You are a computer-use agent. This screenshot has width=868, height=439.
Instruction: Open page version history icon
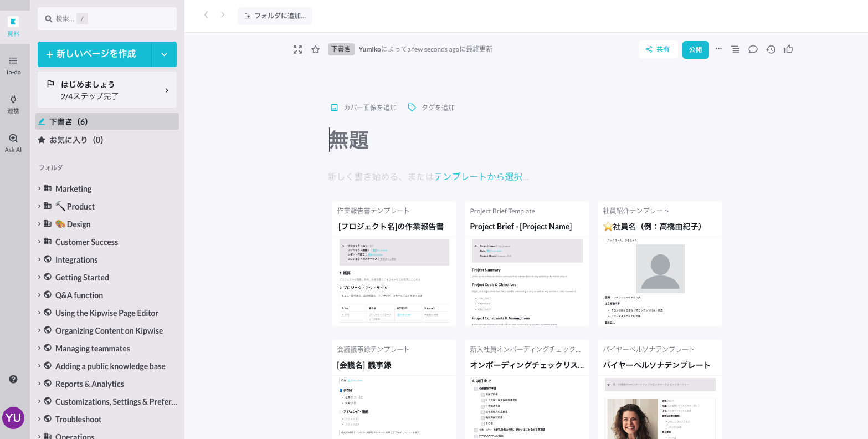click(x=771, y=49)
